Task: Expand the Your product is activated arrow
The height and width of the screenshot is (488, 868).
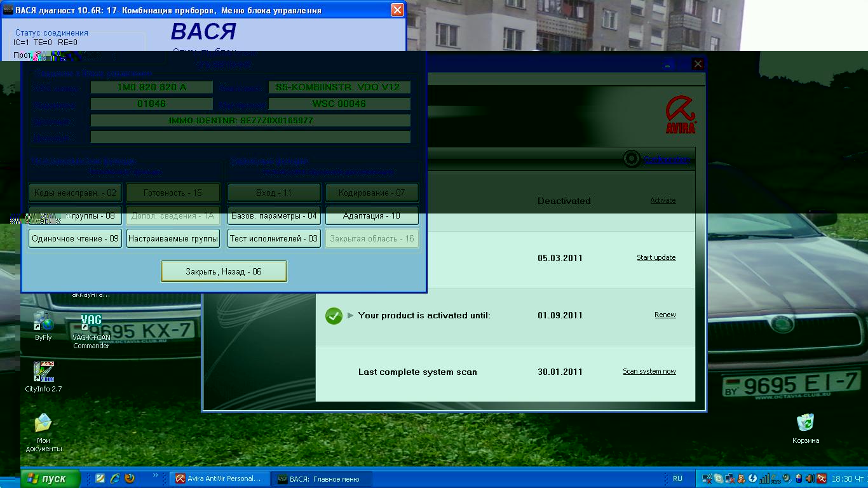Action: coord(350,315)
